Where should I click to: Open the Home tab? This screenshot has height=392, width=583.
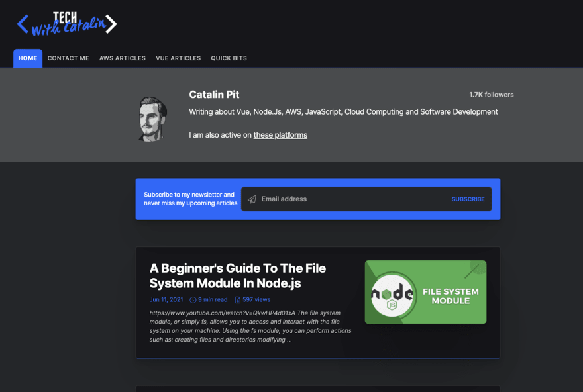click(28, 58)
